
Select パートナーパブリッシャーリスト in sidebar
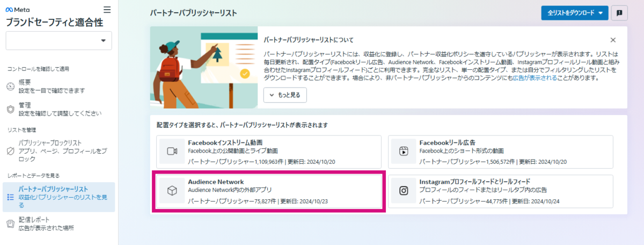pos(59,197)
